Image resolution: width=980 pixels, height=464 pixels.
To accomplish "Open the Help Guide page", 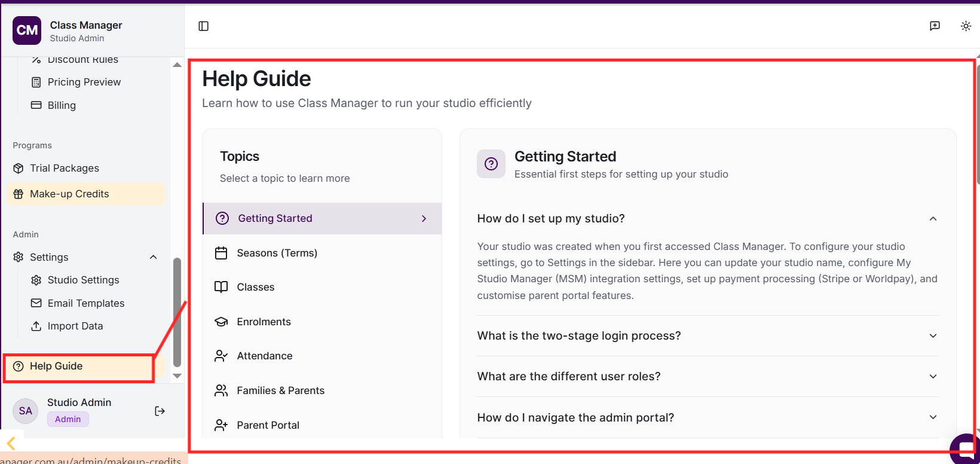I will coord(79,367).
